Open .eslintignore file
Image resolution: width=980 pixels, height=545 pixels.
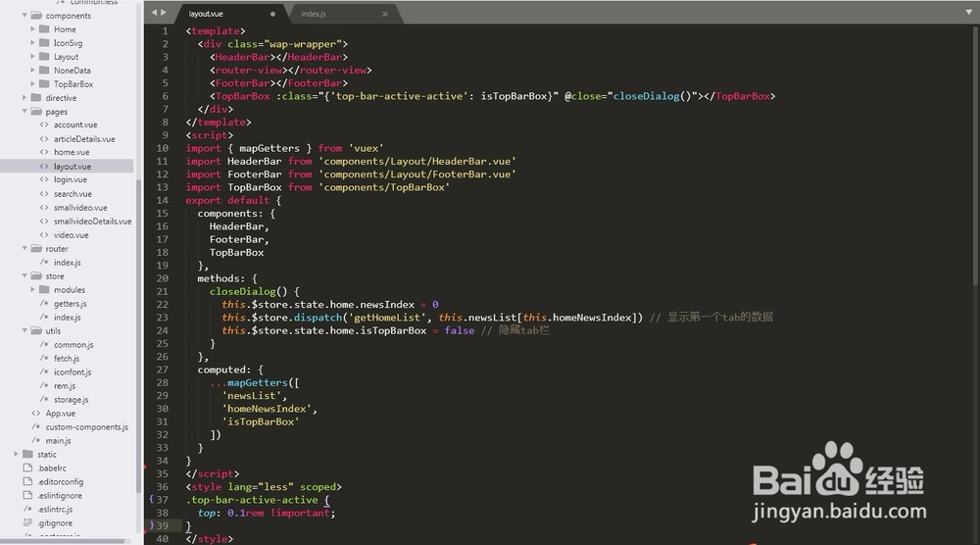coord(60,496)
